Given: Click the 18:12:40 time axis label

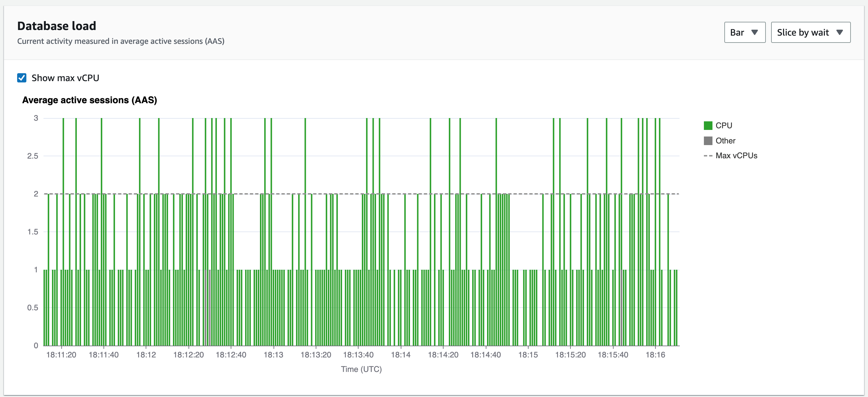Looking at the screenshot, I should tap(231, 354).
